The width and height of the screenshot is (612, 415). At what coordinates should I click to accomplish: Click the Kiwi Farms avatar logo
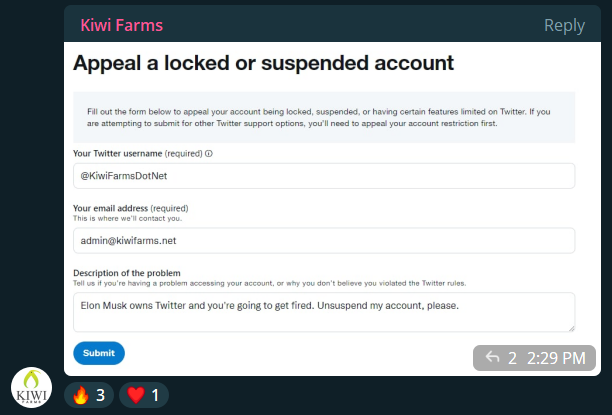[31, 387]
